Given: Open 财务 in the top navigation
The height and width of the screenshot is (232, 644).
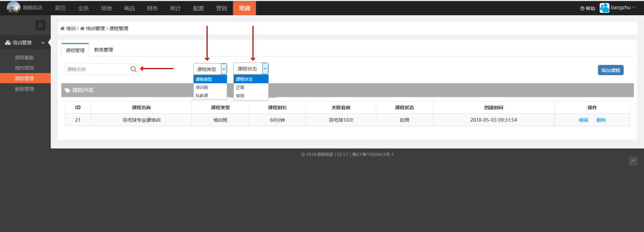Looking at the screenshot, I should click(x=152, y=8).
